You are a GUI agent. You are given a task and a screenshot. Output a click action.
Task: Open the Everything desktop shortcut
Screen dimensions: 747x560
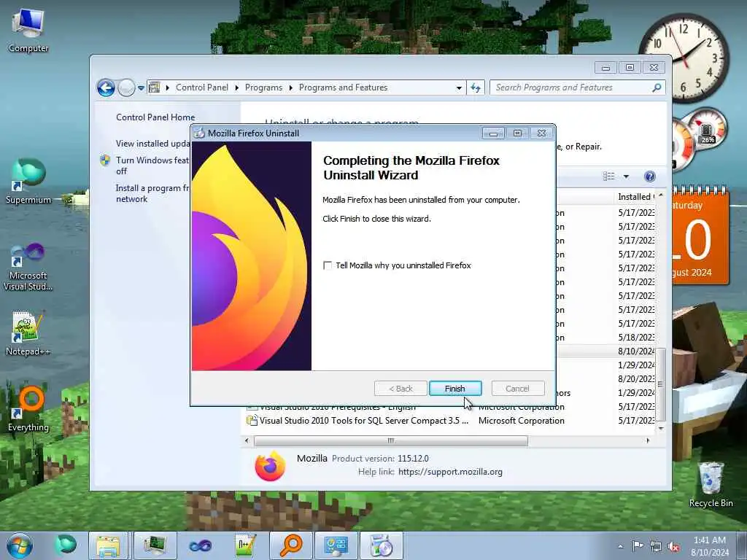point(28,410)
